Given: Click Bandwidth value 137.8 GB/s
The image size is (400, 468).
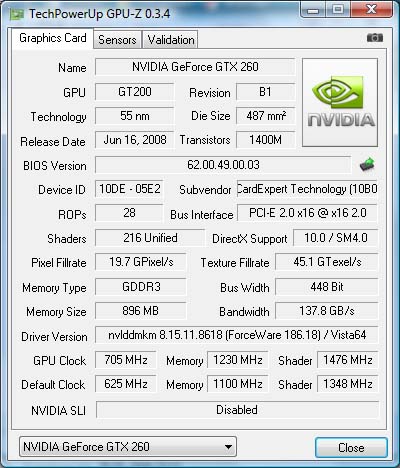Looking at the screenshot, I should (x=327, y=311).
